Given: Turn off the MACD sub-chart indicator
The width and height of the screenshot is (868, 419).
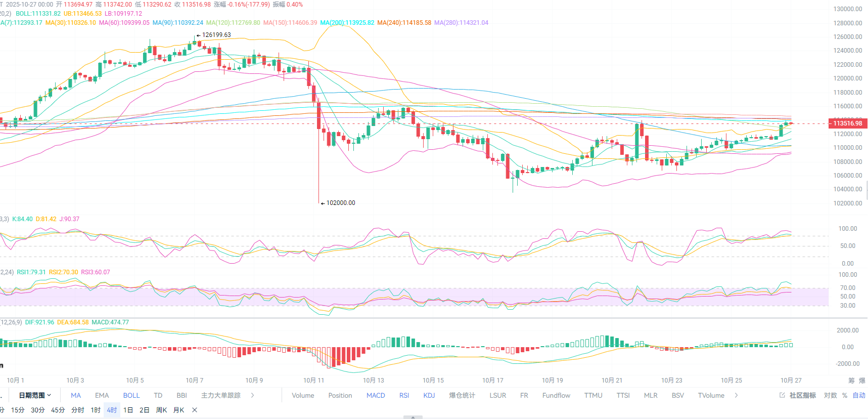Looking at the screenshot, I should tap(376, 395).
